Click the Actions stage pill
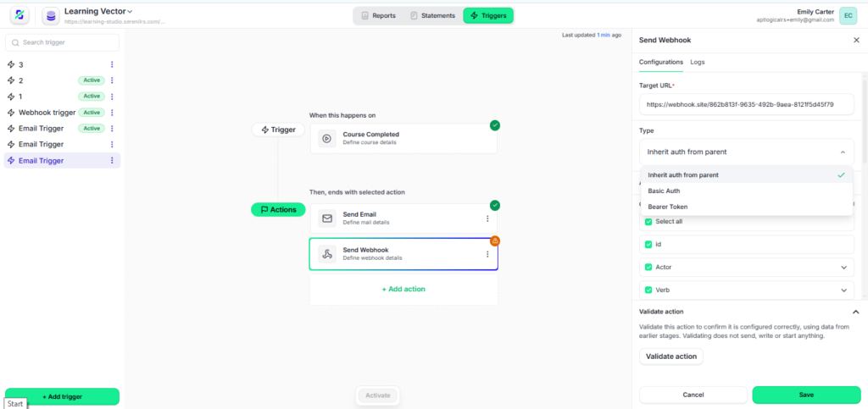Viewport: 868px width, 409px height. (x=278, y=209)
